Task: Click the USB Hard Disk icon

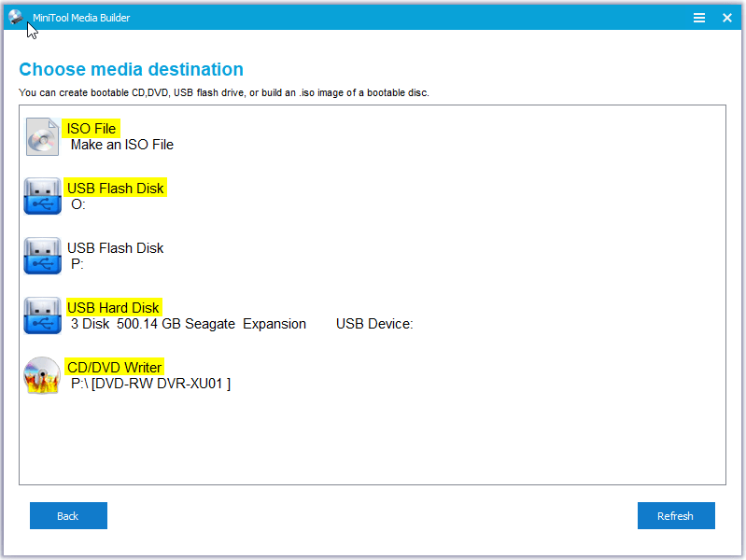Action: coord(42,315)
